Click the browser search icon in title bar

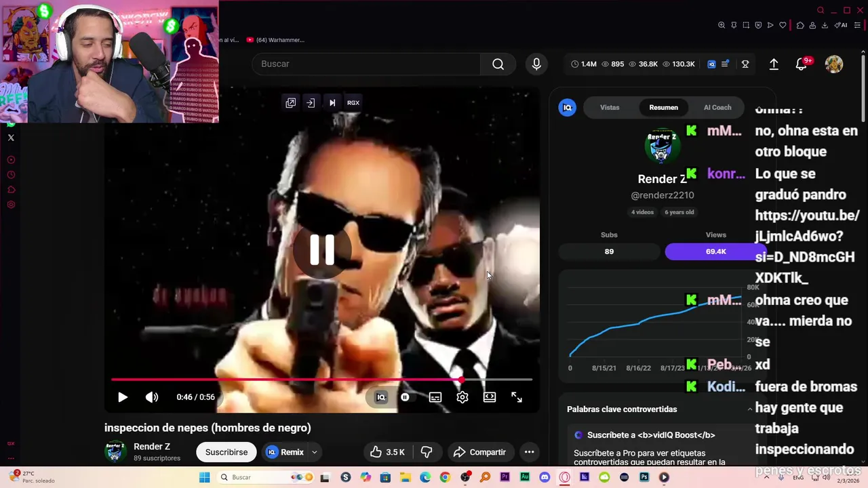click(821, 10)
